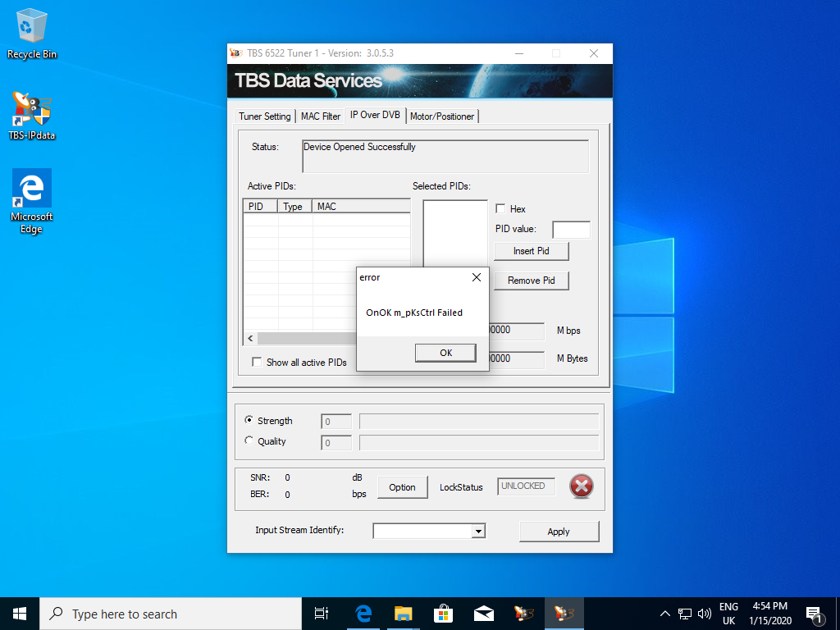This screenshot has width=840, height=630.
Task: Click the UNLOCKED LockStatus field
Action: point(526,486)
